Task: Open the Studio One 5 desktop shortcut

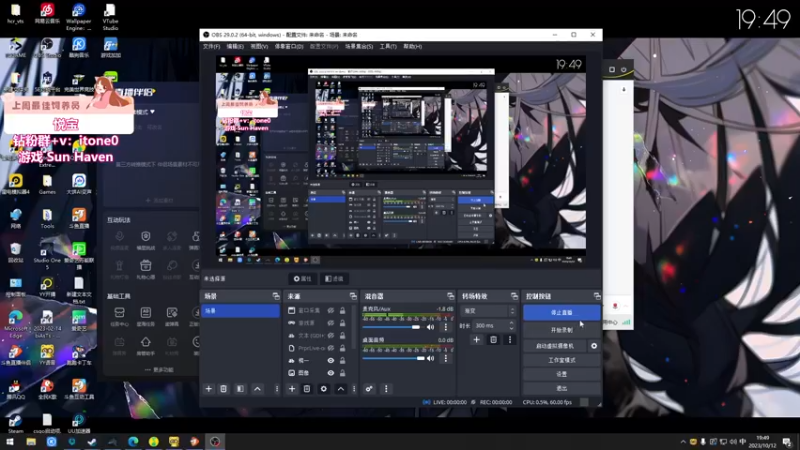Action: pos(47,257)
